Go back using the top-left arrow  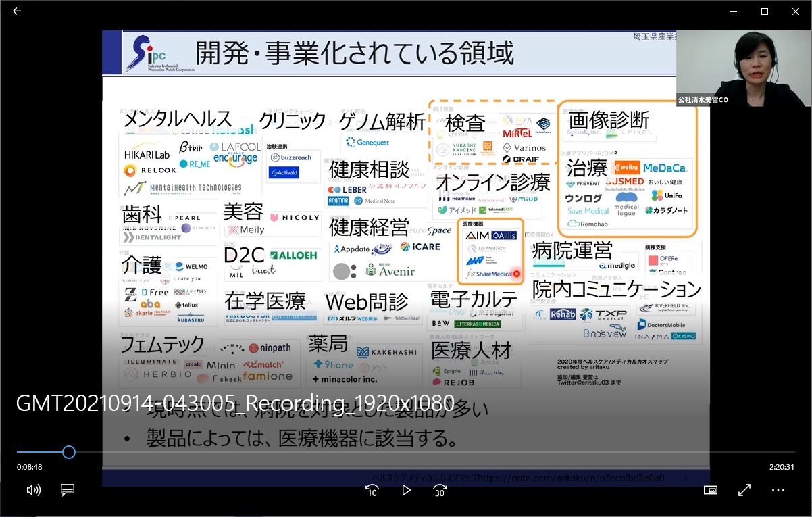coord(17,11)
